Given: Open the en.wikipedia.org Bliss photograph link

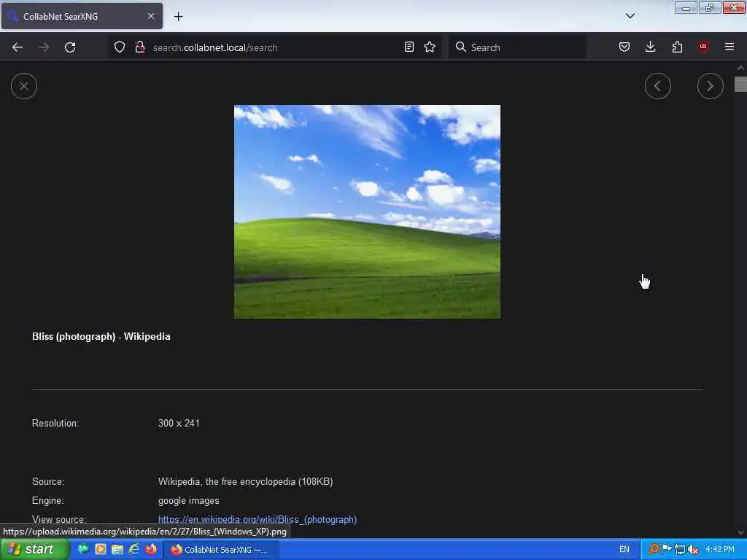Looking at the screenshot, I should coord(258,519).
